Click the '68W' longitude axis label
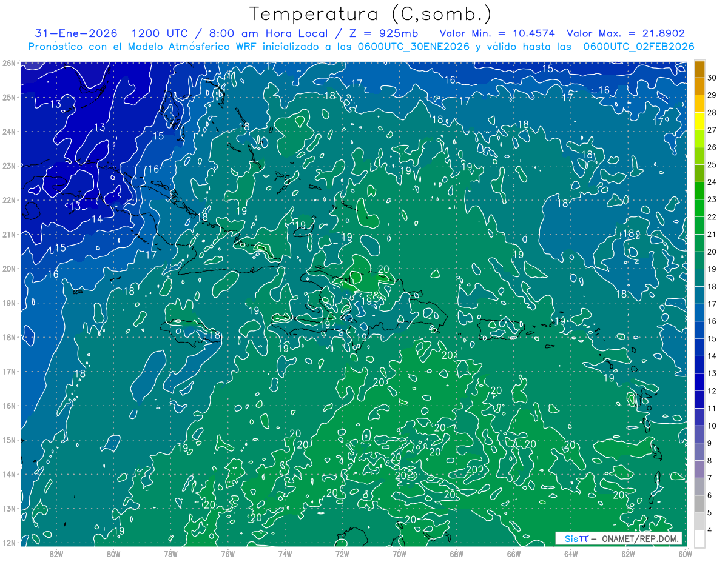The image size is (728, 562). (x=456, y=553)
